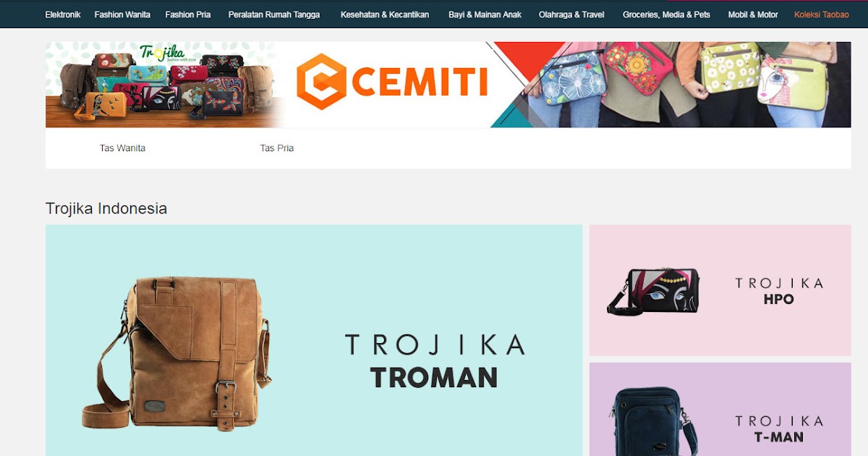Screen dimensions: 868x456
Task: Open Bayi & Mainan Anak menu
Action: [485, 14]
